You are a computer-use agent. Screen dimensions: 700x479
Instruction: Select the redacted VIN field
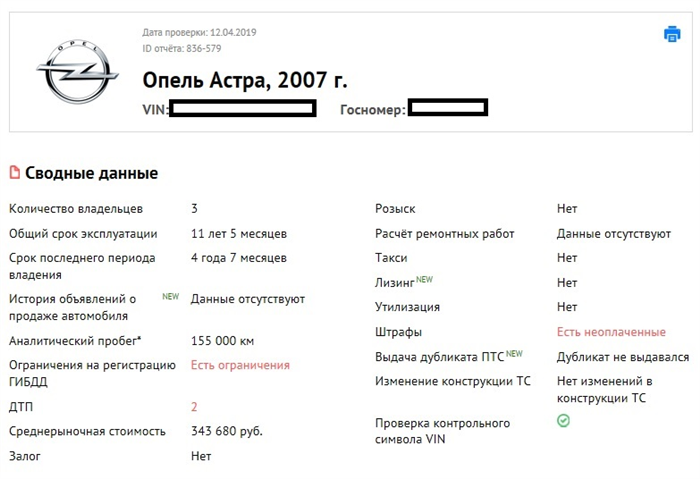tap(243, 108)
